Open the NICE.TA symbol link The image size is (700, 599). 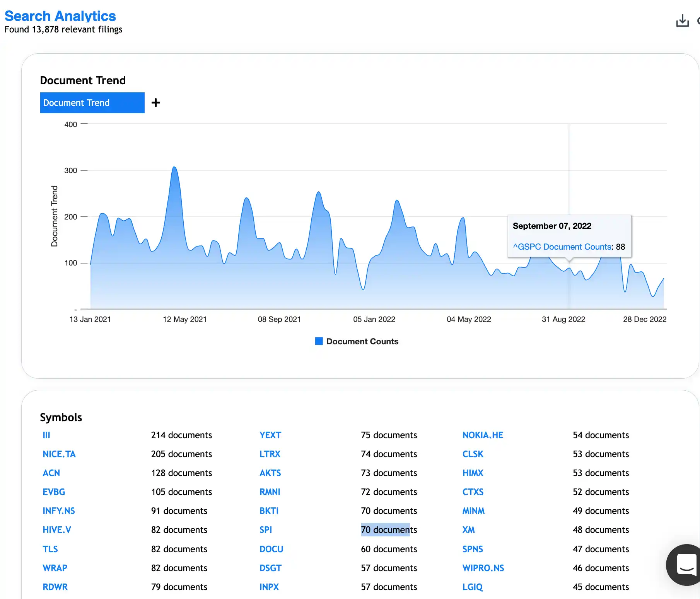coord(59,454)
